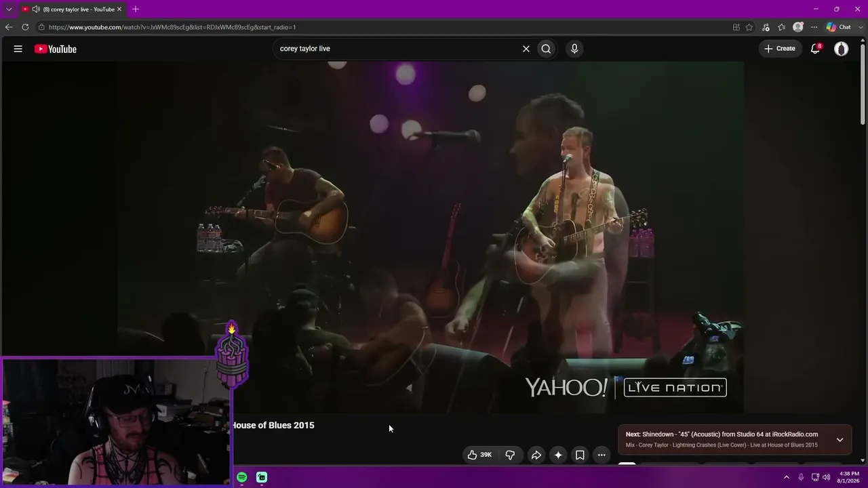Save the video with the bookmark icon
This screenshot has width=868, height=488.
coord(580,455)
